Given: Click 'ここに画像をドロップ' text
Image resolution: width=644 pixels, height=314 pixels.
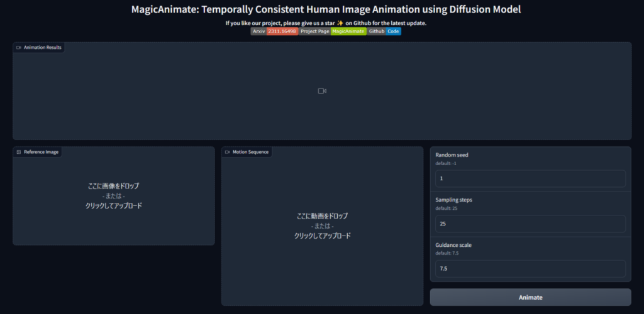Looking at the screenshot, I should (114, 186).
